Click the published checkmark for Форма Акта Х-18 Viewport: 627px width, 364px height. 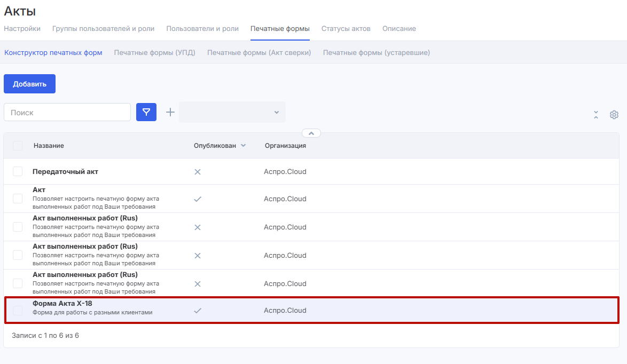[197, 311]
